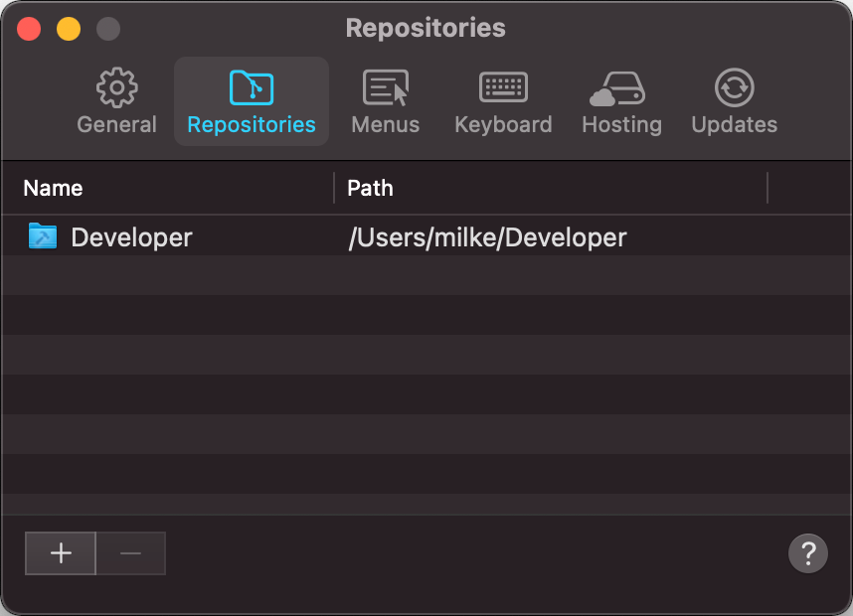Select the Repositories folder-branch icon

(x=252, y=87)
